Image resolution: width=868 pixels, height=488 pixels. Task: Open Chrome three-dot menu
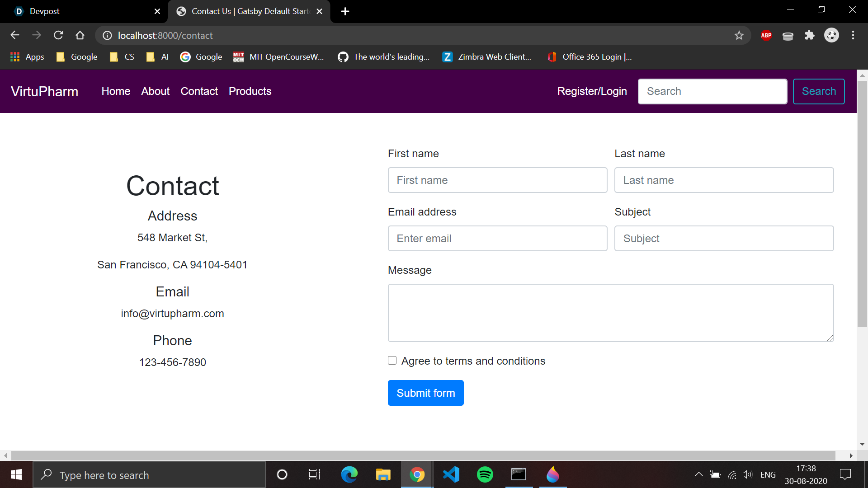pyautogui.click(x=853, y=35)
